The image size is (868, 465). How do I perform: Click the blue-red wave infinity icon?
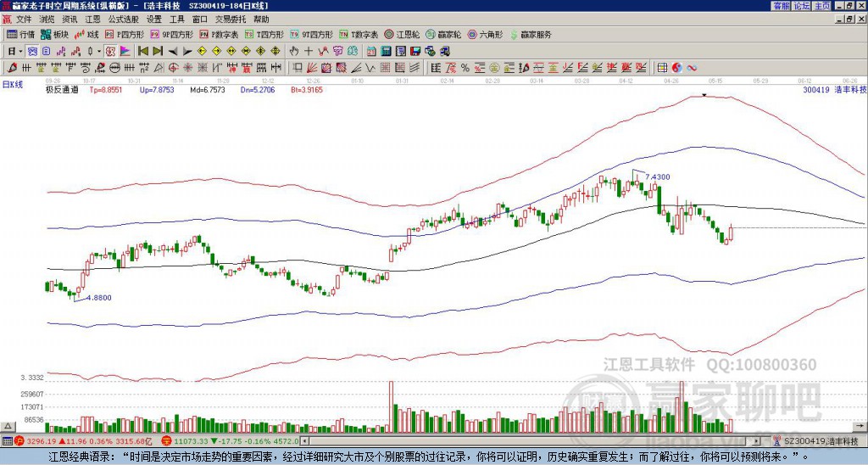coord(692,68)
